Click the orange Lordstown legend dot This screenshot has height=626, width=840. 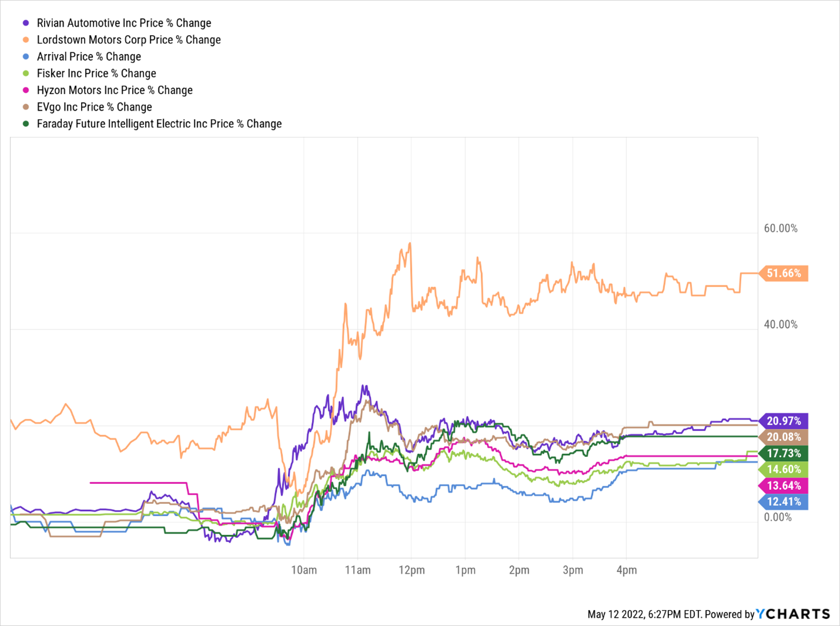point(26,40)
